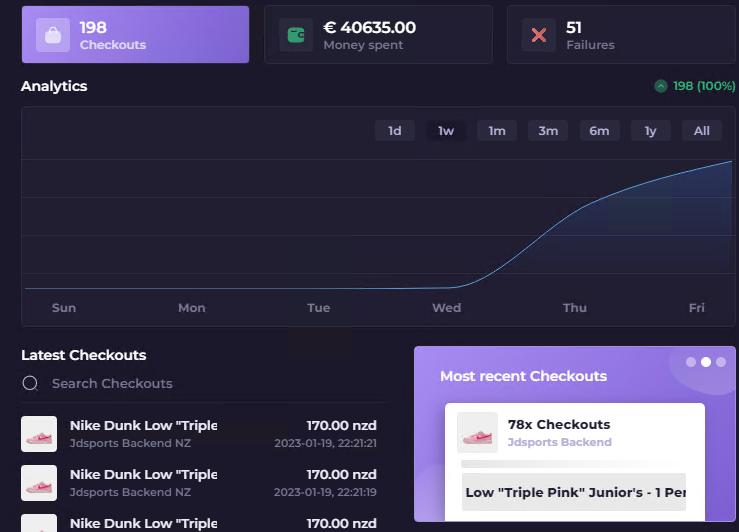739x532 pixels.
Task: Switch chart to 1m range
Action: click(497, 131)
